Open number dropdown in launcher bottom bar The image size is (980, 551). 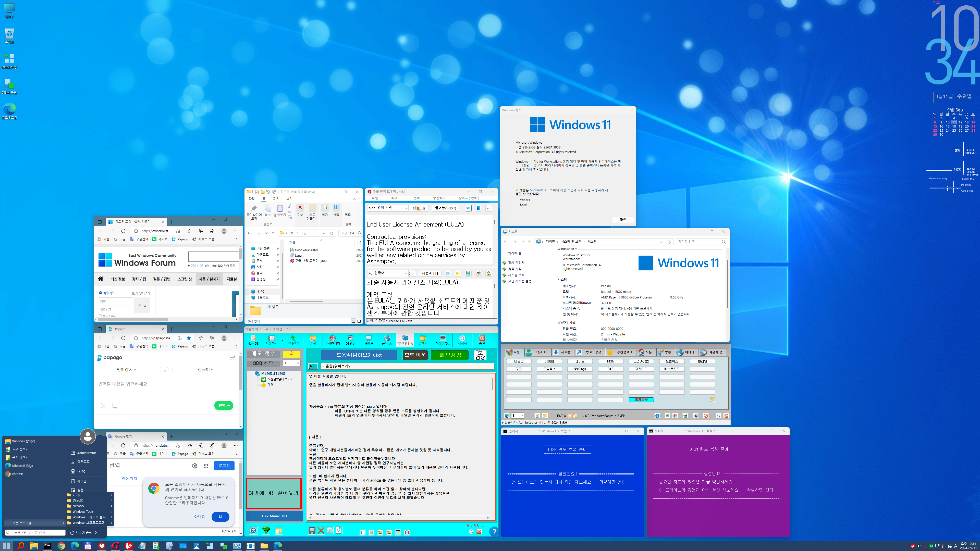(517, 416)
